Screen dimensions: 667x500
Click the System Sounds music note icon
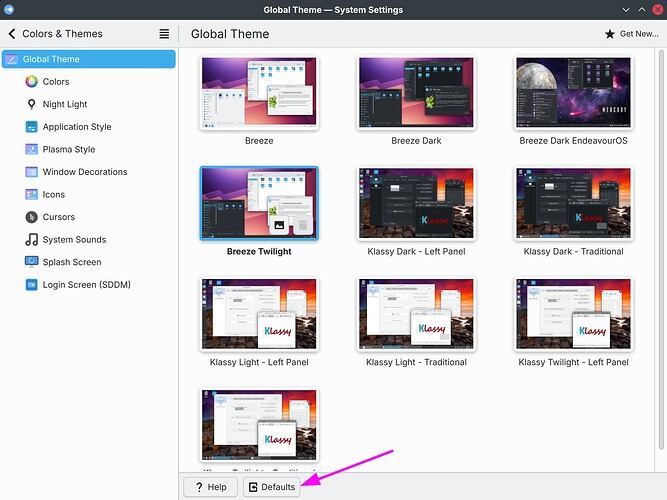(31, 240)
